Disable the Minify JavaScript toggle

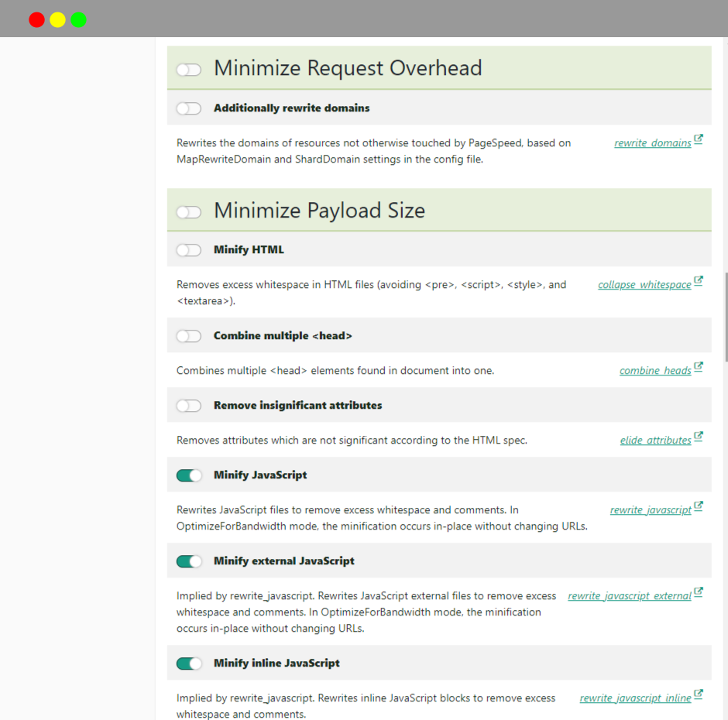coord(188,475)
